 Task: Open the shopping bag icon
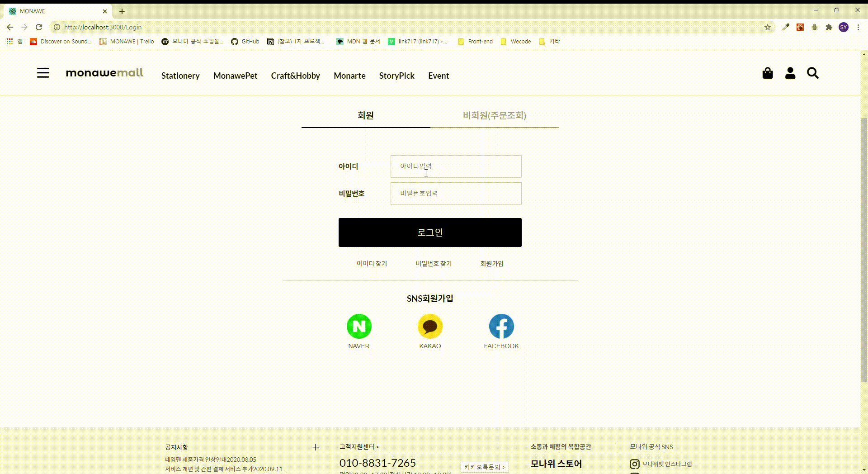[768, 73]
